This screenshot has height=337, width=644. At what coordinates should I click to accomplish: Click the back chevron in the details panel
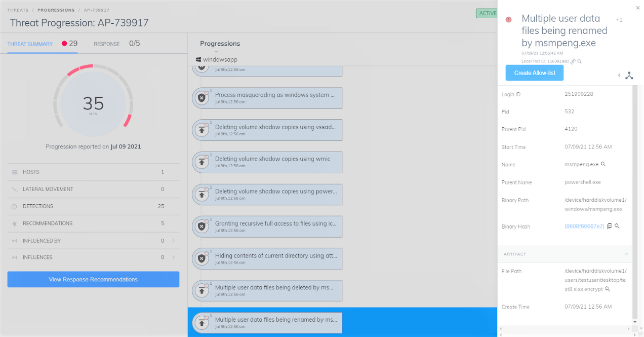(619, 76)
